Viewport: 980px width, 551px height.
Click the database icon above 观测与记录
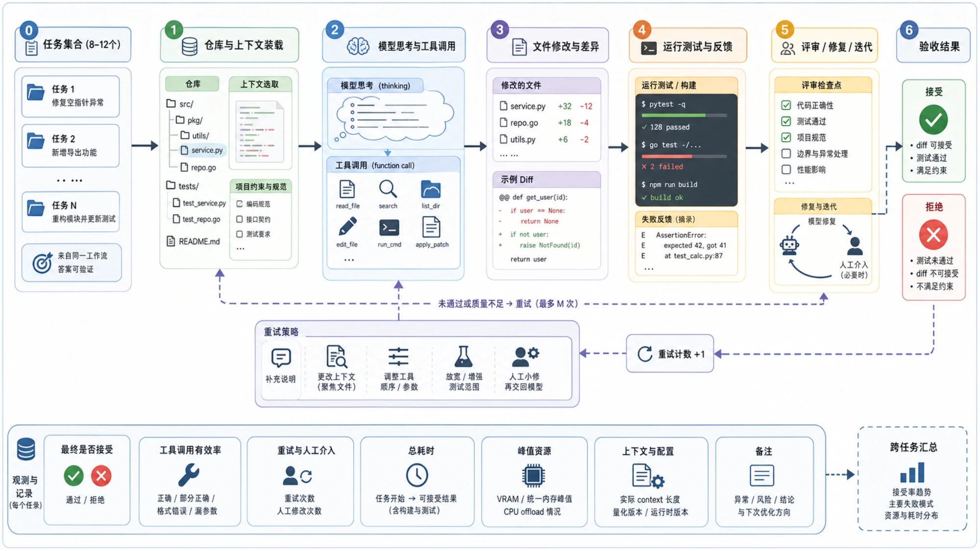[25, 449]
